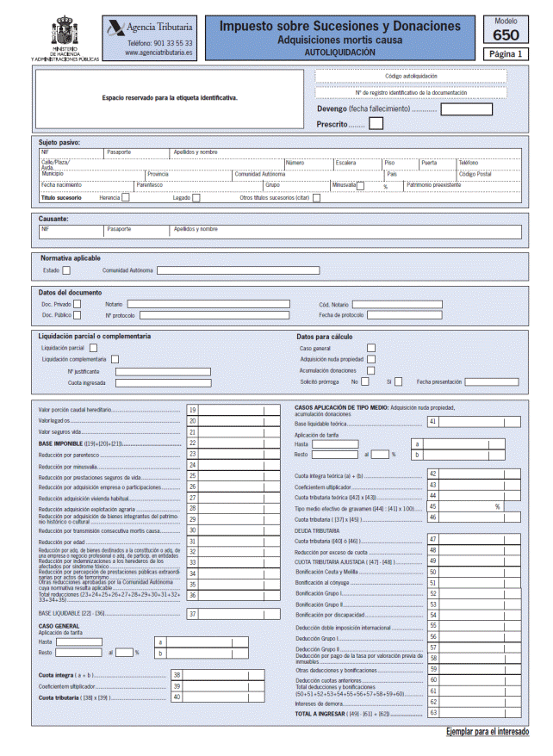The image size is (553, 756).
Task: Click the Caso general Hasta field
Action: tap(79, 642)
